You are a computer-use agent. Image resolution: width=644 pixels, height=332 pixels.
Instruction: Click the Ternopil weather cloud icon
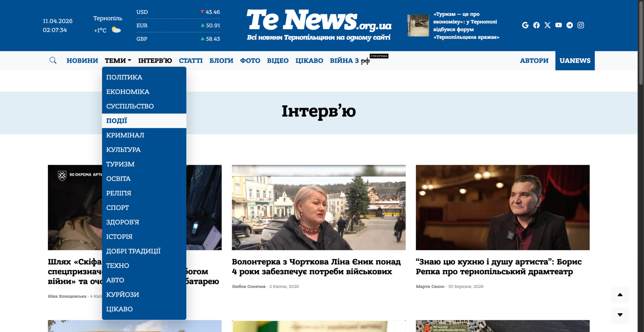[116, 30]
